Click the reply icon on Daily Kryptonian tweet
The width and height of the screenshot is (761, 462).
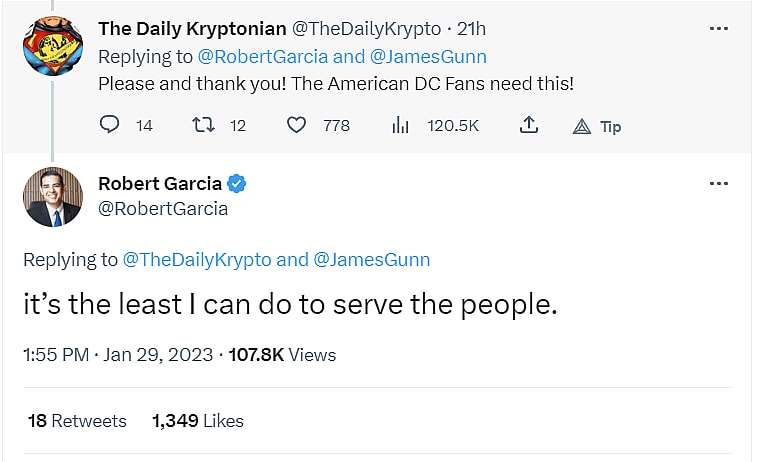pos(110,125)
